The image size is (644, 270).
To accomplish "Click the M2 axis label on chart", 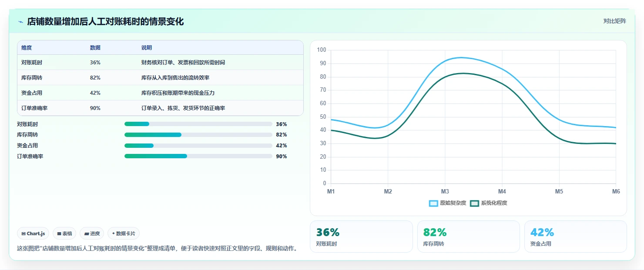I will 388,192.
